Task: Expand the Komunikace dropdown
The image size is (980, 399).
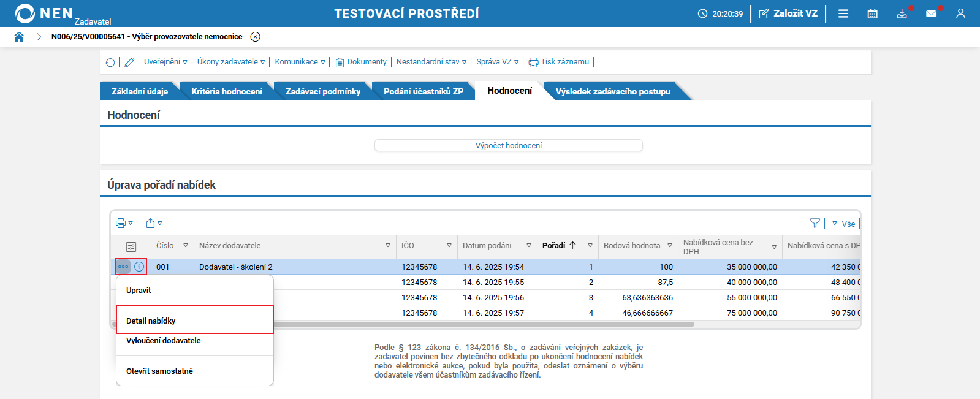Action: pyautogui.click(x=300, y=62)
